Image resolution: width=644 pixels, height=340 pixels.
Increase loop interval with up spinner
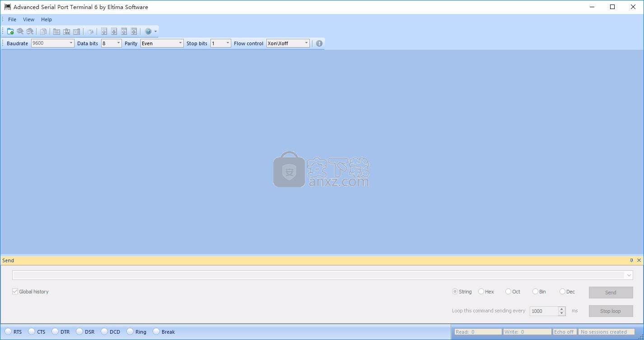tap(562, 309)
